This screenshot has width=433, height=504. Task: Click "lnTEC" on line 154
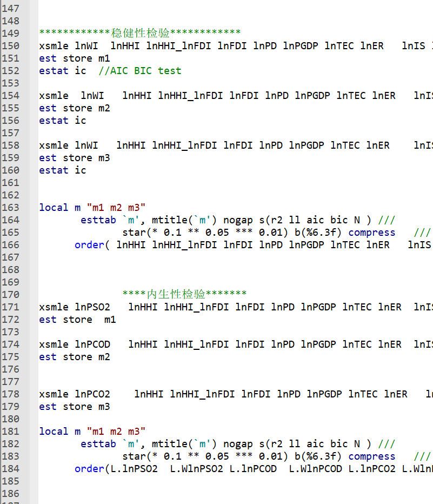coord(351,96)
